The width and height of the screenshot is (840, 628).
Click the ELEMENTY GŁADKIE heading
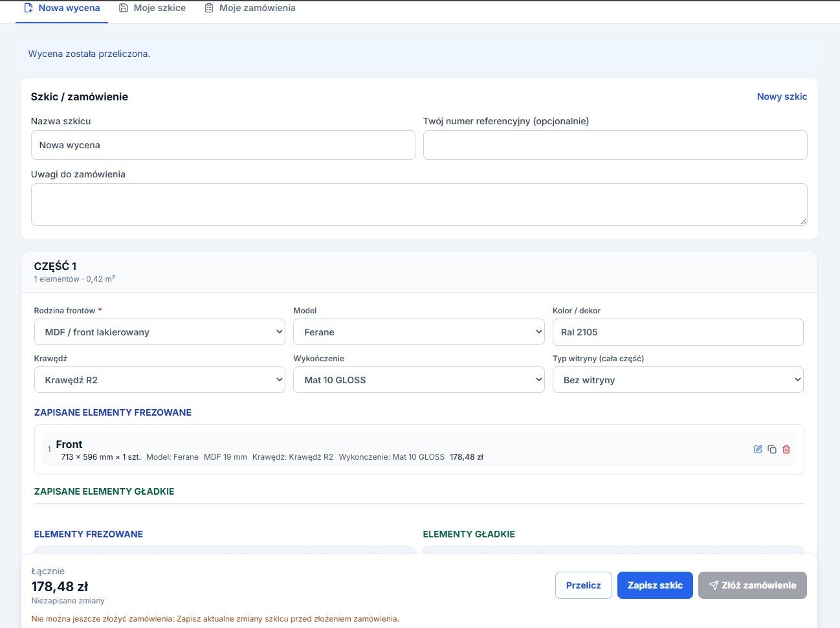pyautogui.click(x=469, y=534)
